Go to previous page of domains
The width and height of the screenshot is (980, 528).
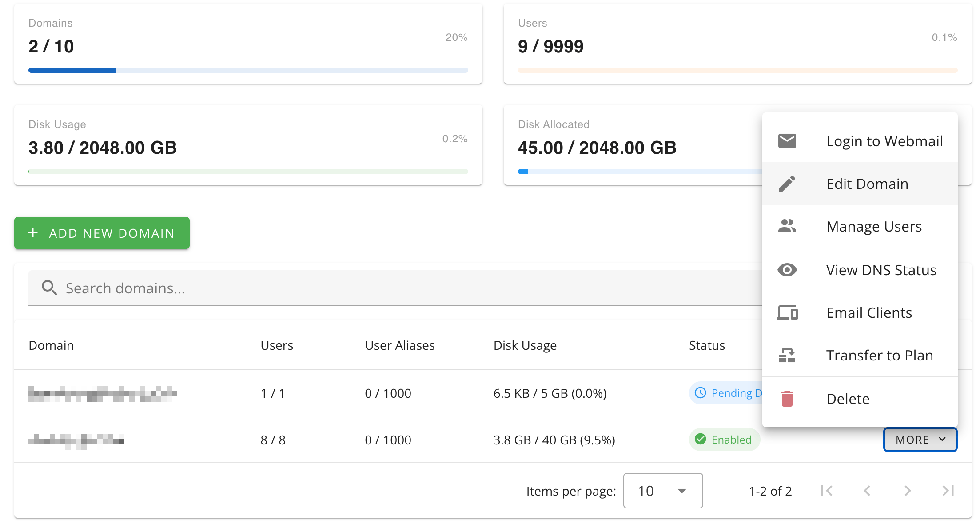click(x=867, y=491)
